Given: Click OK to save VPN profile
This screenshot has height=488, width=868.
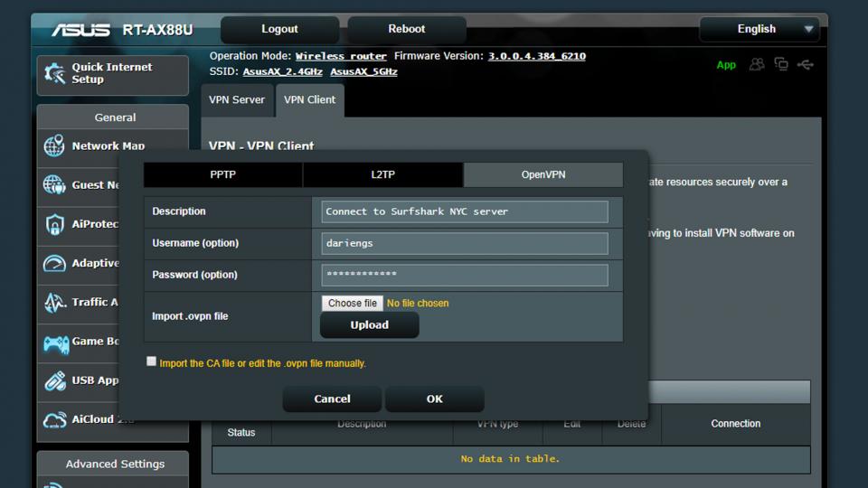Looking at the screenshot, I should pos(434,399).
